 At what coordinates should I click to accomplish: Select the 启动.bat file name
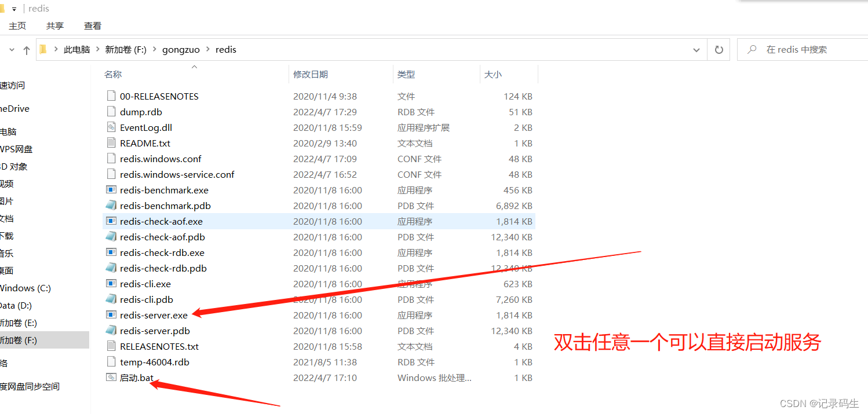(x=137, y=378)
